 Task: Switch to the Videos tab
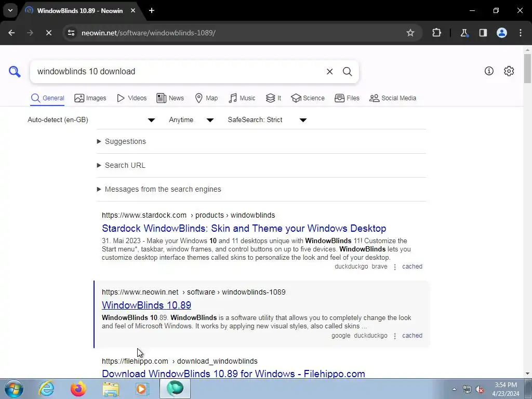pos(131,98)
